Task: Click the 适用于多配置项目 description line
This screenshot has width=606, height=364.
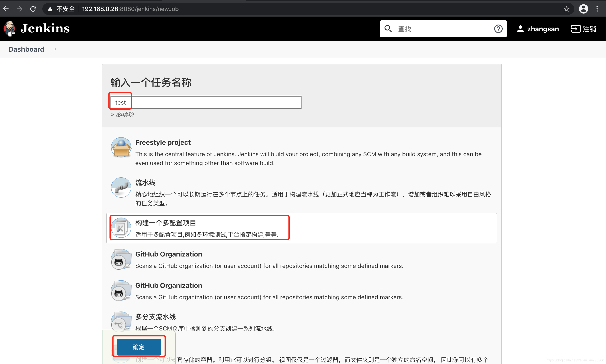Action: [x=207, y=234]
